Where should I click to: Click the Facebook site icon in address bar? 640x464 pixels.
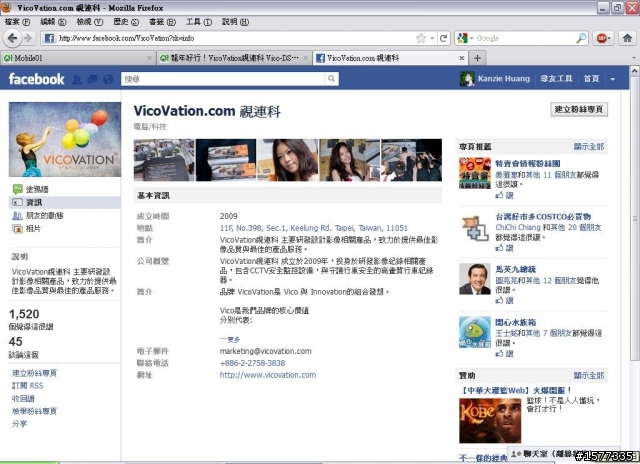click(x=49, y=38)
